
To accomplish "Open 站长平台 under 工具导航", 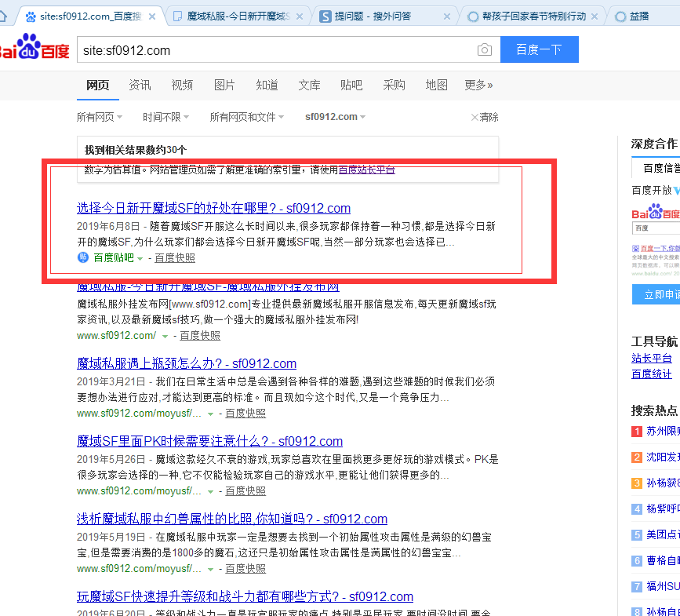I will point(652,359).
